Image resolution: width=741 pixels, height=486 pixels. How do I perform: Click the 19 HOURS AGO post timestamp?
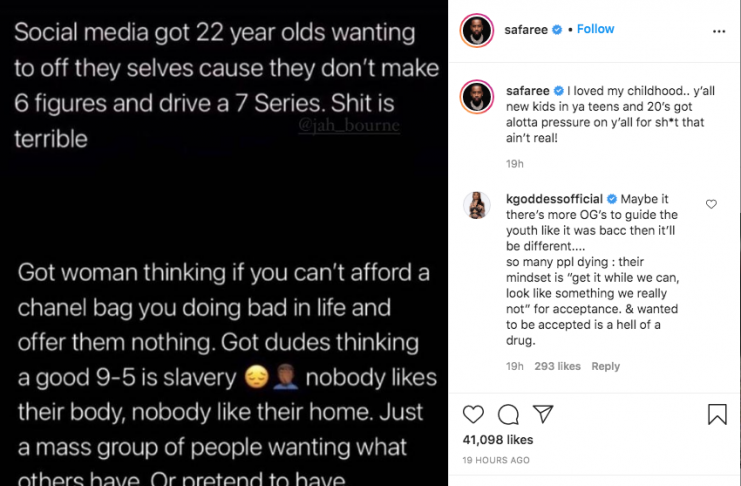(496, 460)
